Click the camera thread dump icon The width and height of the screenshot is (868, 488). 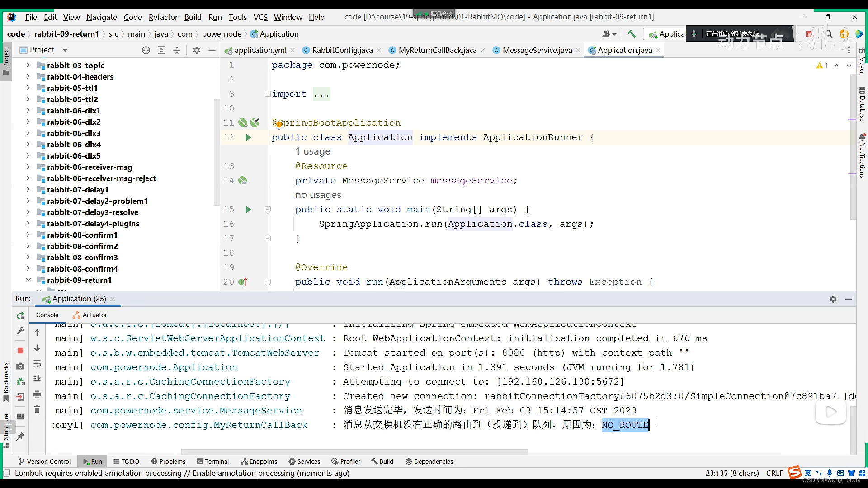pos(20,366)
